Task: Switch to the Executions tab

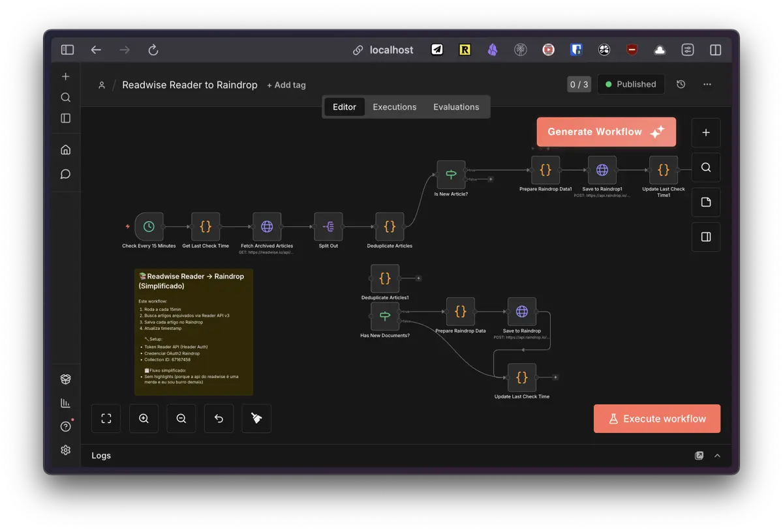Action: pos(394,106)
